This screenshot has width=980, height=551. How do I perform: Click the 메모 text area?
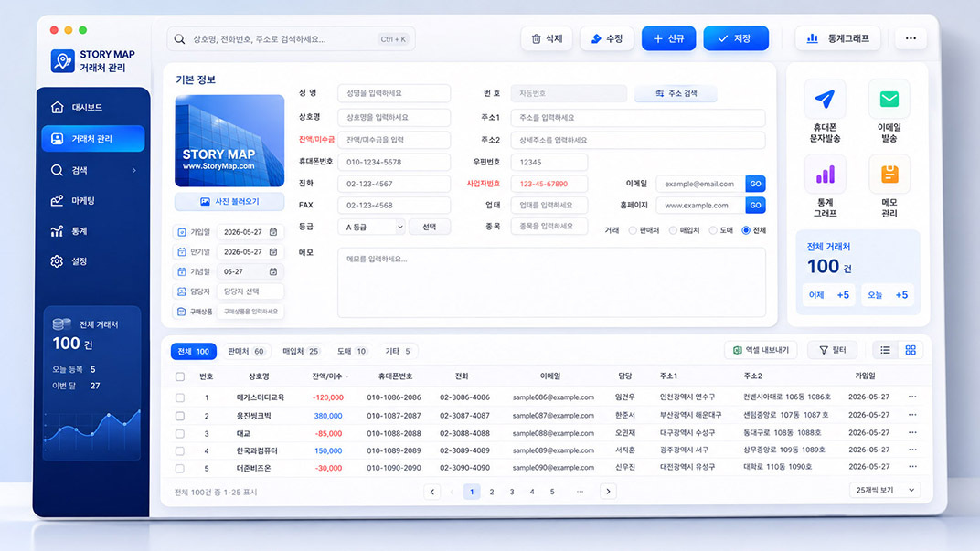[x=551, y=282]
